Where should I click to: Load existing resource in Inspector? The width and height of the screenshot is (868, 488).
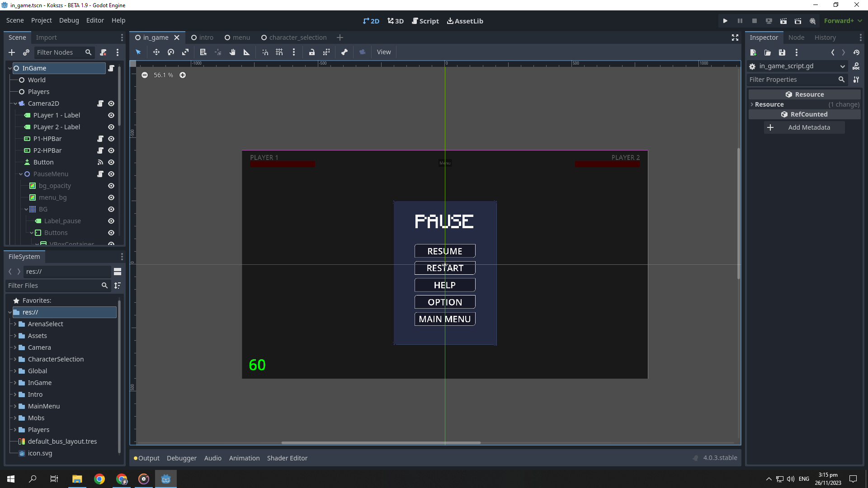click(x=768, y=52)
